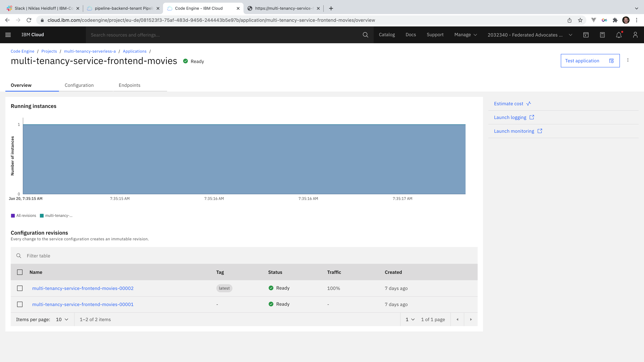Check the frontend-movies-00002 revision row
This screenshot has height=362, width=644.
[20, 288]
